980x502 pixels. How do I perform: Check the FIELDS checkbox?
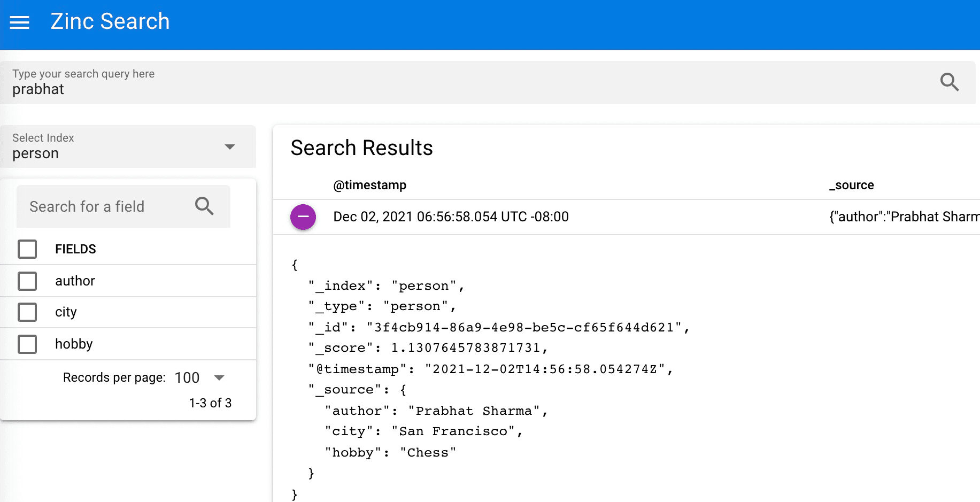click(x=27, y=249)
